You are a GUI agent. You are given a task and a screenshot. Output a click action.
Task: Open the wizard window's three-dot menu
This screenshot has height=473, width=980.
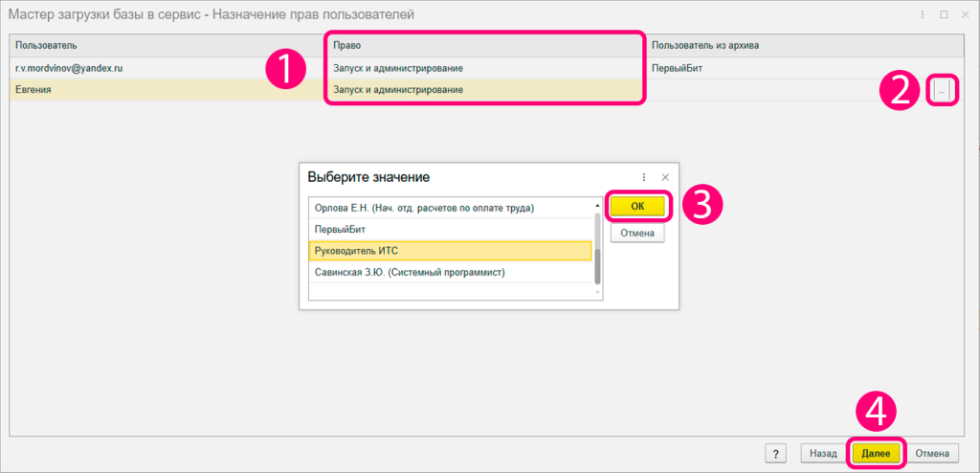click(923, 13)
